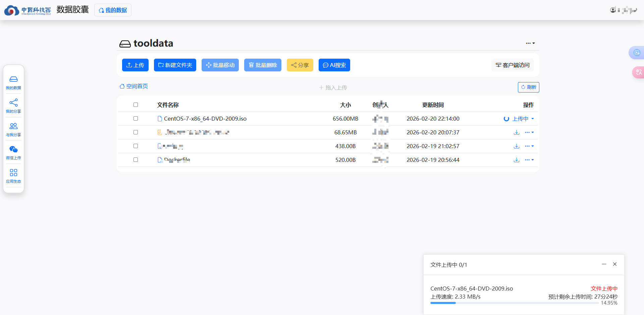Screen dimensions: 644x315
Task: Open Shared With Me sidebar icon
Action: (x=13, y=129)
